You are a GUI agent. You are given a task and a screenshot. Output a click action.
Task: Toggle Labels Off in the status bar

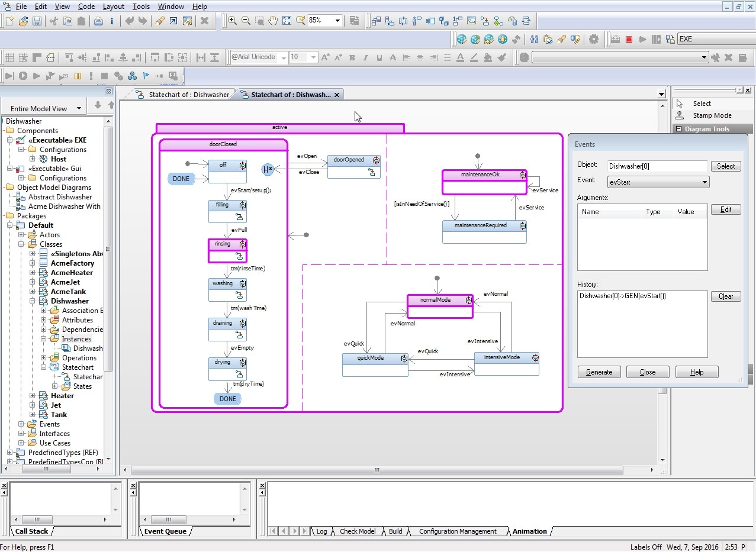(x=646, y=547)
